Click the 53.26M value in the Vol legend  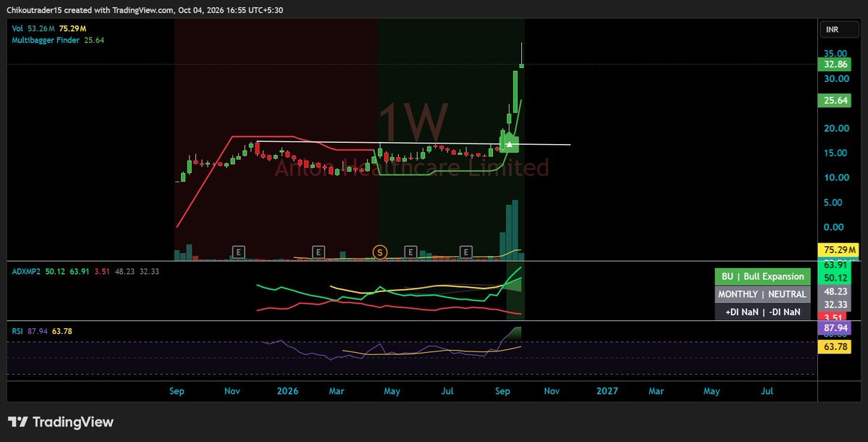[41, 28]
